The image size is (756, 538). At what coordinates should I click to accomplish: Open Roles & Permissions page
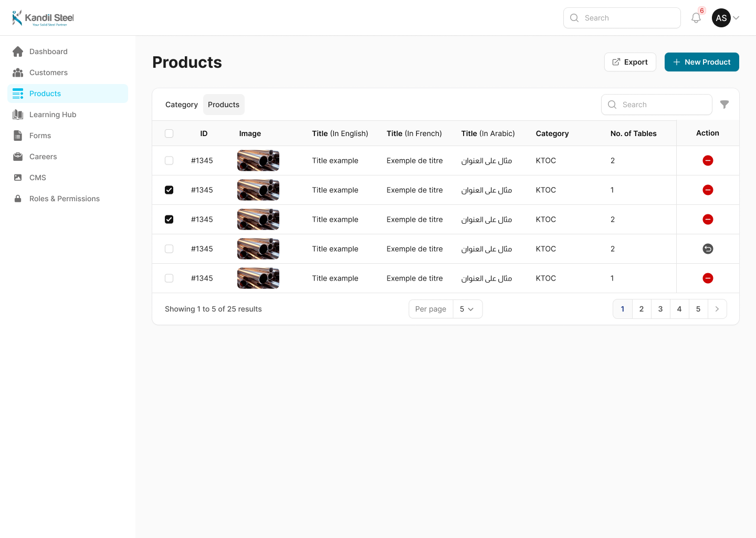pos(64,199)
